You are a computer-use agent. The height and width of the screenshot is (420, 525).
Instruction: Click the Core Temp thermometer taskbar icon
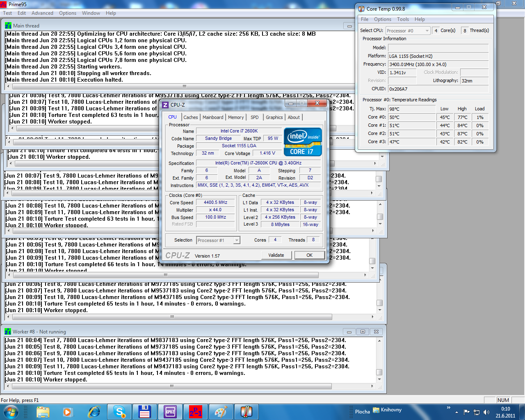coord(246,412)
